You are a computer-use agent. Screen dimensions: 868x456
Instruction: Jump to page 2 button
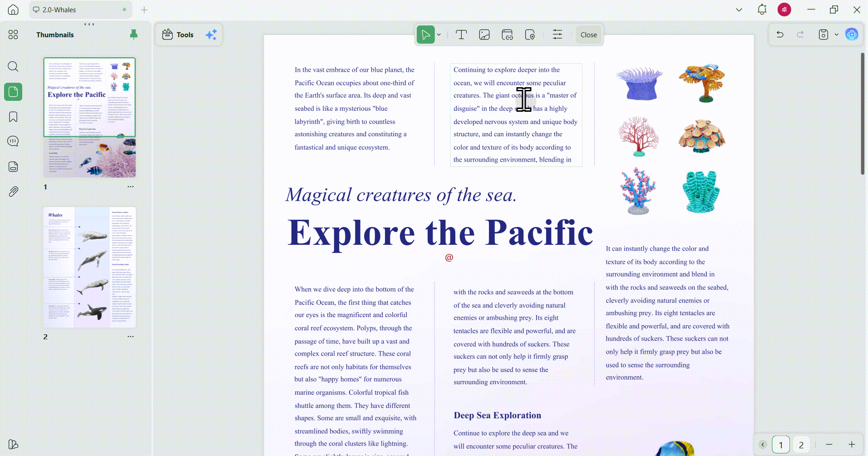pos(801,445)
